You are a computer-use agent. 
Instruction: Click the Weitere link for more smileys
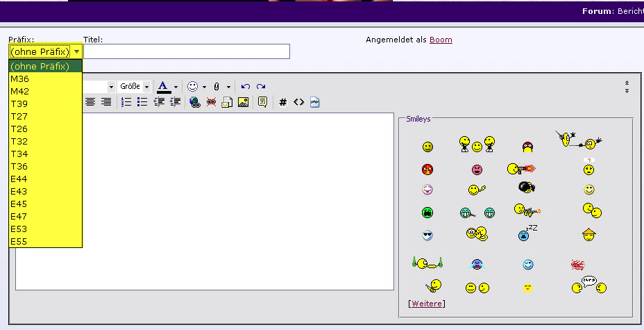[427, 304]
